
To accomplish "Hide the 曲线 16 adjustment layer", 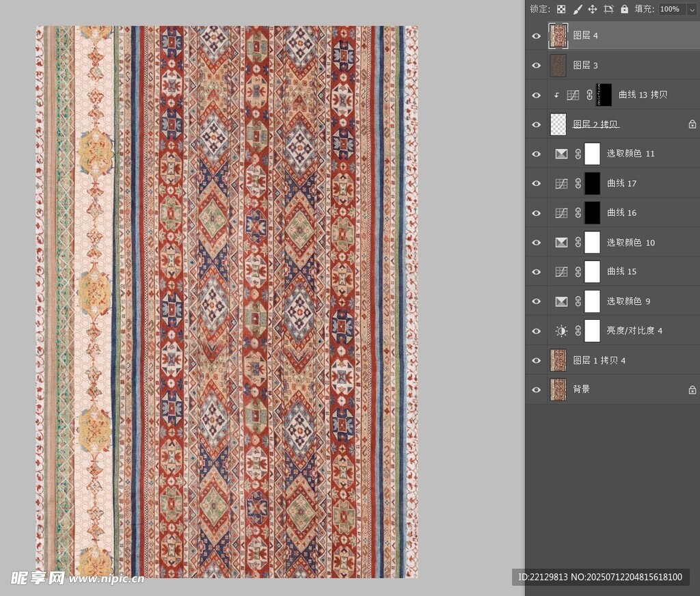I will (x=537, y=213).
